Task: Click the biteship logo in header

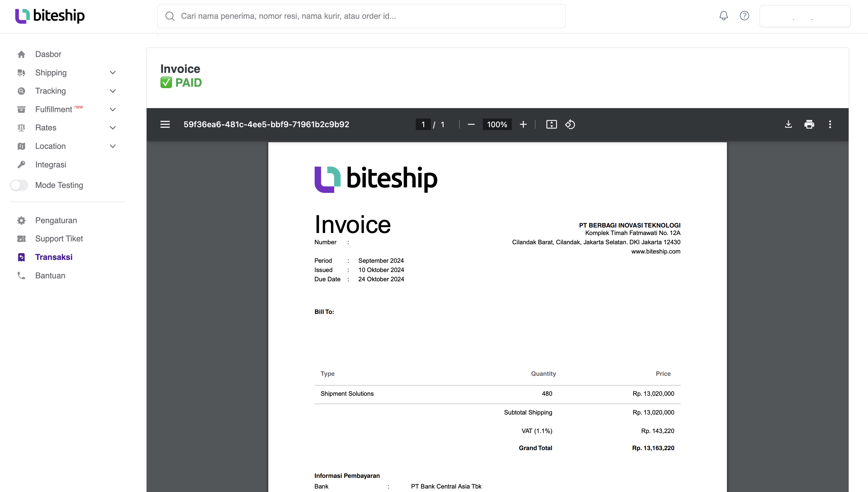Action: pyautogui.click(x=50, y=16)
